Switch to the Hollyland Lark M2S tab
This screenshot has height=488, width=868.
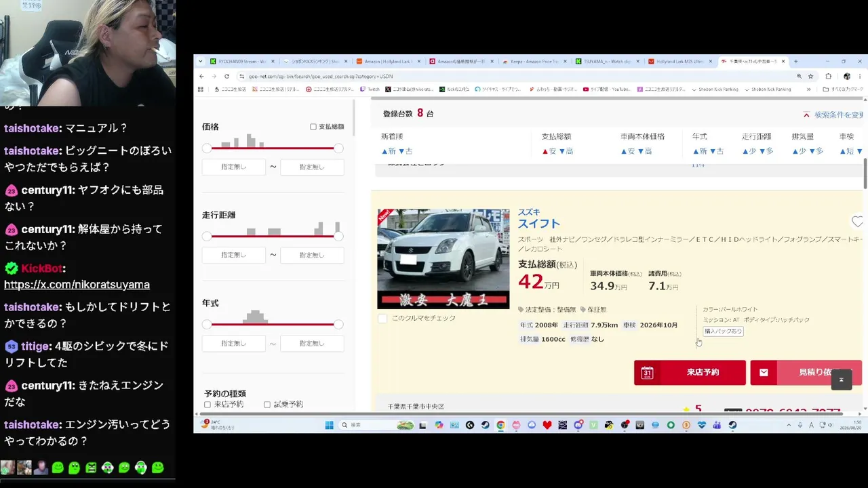click(679, 61)
